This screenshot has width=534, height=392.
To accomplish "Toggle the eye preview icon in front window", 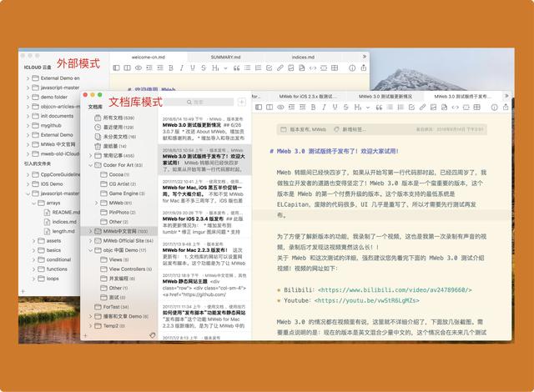I will pyautogui.click(x=280, y=108).
